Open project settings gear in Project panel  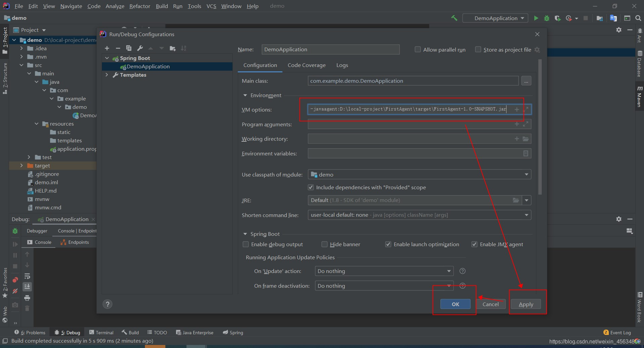click(x=619, y=30)
